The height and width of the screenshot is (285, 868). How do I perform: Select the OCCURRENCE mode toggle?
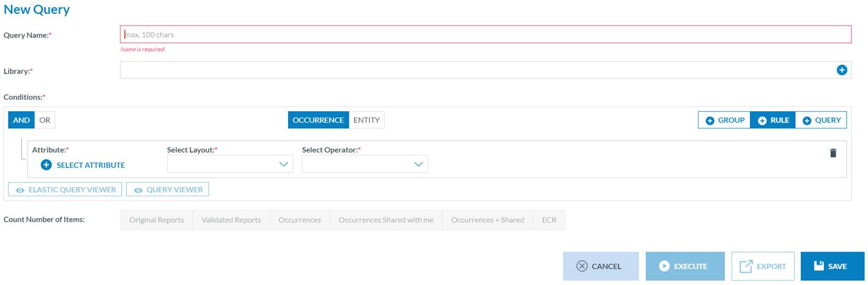318,120
